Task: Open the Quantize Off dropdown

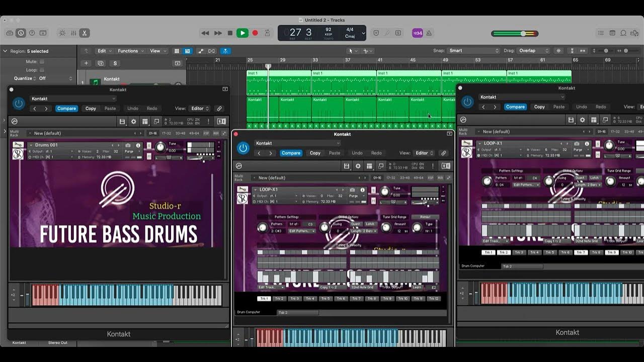Action: click(x=55, y=78)
